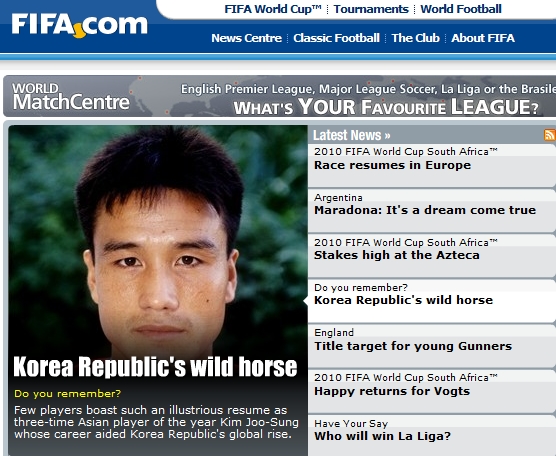Image resolution: width=556 pixels, height=456 pixels.
Task: Go to World Football section
Action: pyautogui.click(x=461, y=9)
